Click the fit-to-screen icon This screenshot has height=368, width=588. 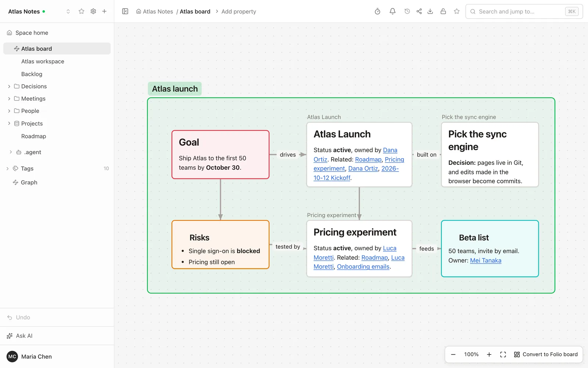pyautogui.click(x=503, y=354)
